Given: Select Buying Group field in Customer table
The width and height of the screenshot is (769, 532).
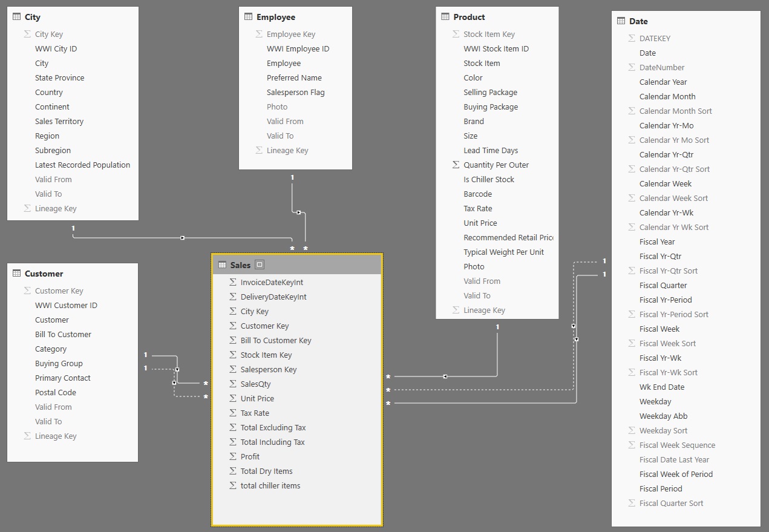Looking at the screenshot, I should [59, 363].
